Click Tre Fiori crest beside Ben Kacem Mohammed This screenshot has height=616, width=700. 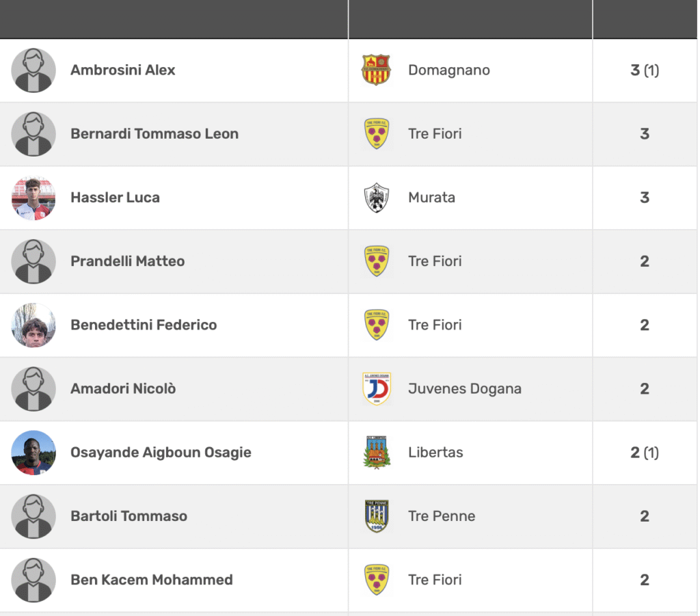(x=377, y=580)
